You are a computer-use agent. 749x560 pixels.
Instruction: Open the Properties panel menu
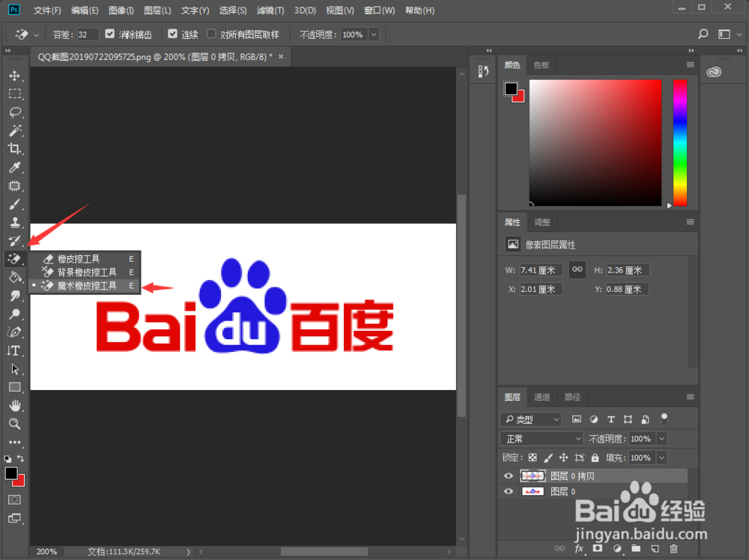click(x=690, y=222)
